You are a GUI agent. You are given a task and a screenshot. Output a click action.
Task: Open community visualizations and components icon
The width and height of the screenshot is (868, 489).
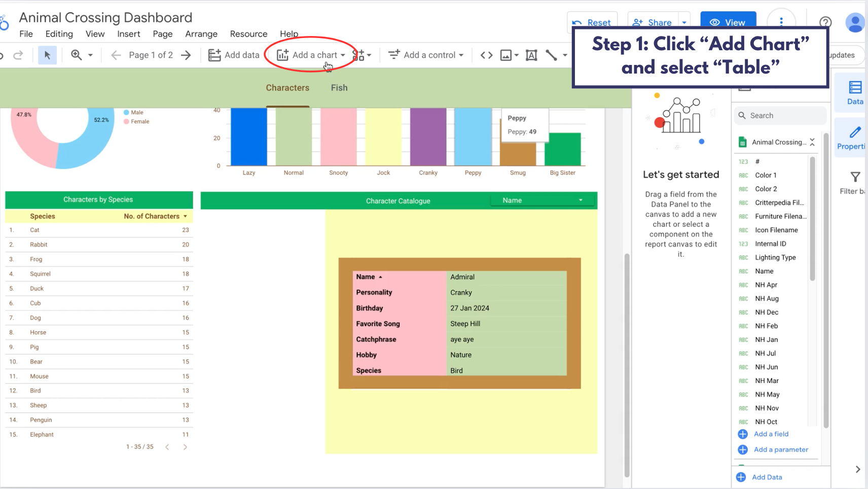tap(359, 55)
